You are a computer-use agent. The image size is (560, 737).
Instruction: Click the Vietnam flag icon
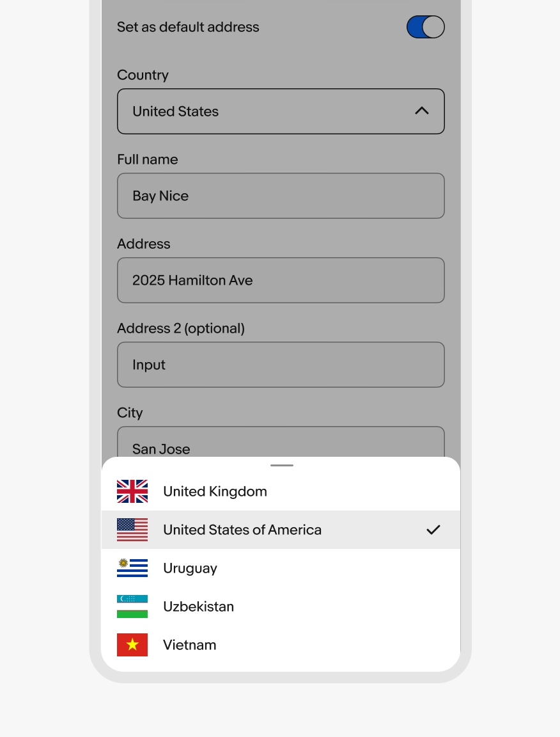coord(132,645)
